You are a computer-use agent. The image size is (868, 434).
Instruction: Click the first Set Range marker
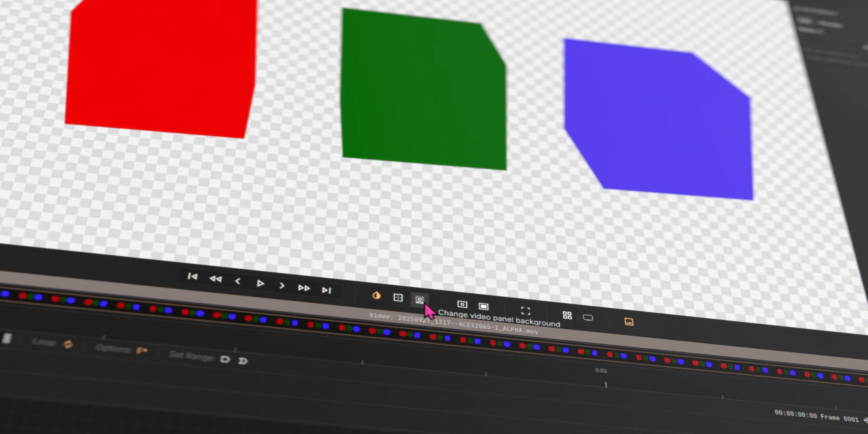225,359
